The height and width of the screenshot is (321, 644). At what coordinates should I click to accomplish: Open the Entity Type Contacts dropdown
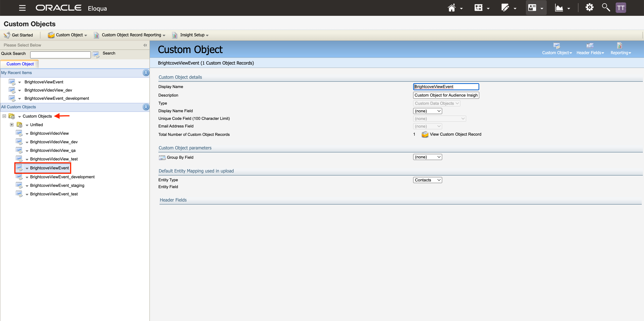tap(427, 180)
